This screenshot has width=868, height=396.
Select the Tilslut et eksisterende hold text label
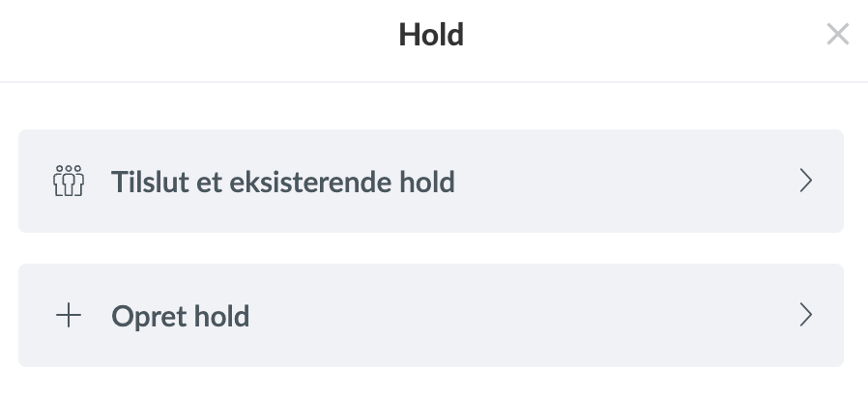pyautogui.click(x=283, y=182)
